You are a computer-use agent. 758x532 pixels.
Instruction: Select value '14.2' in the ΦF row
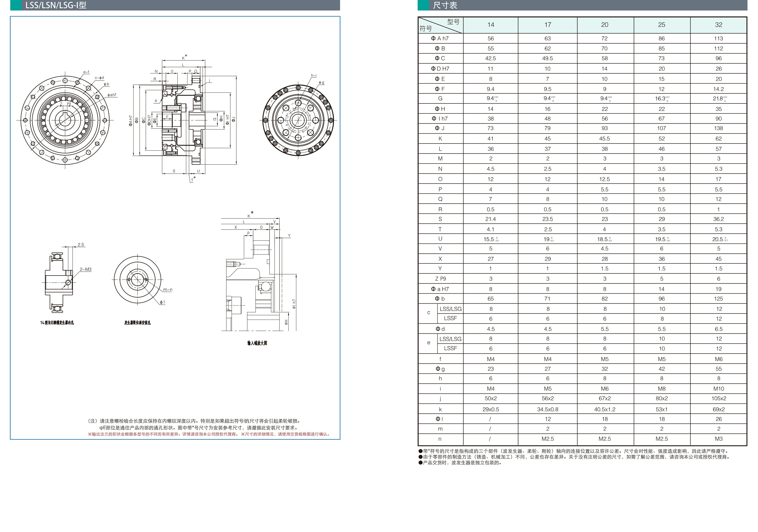click(718, 89)
